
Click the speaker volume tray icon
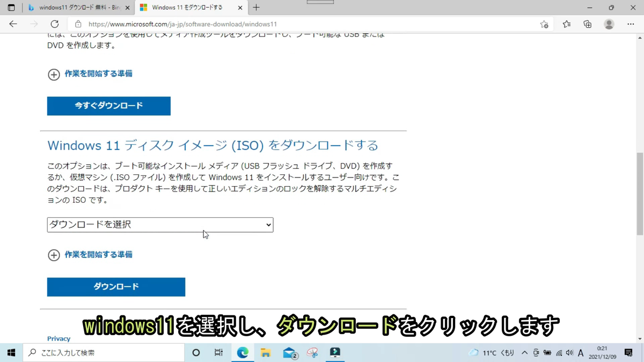[569, 353]
